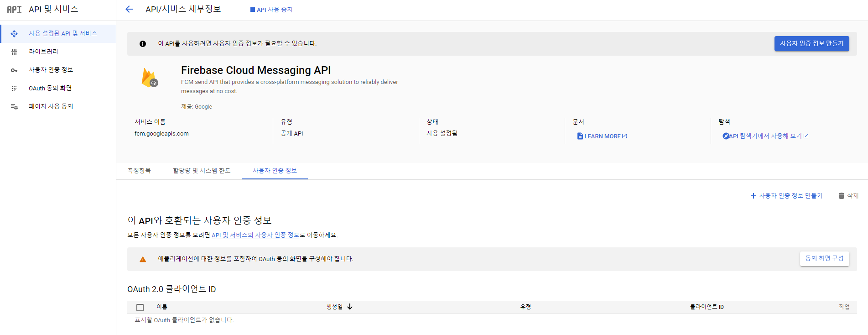Click the Firebase logo icon
Image resolution: width=868 pixels, height=335 pixels.
click(x=150, y=78)
